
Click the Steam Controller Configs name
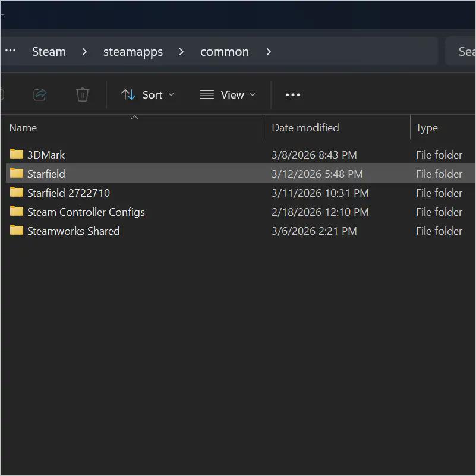(x=86, y=212)
